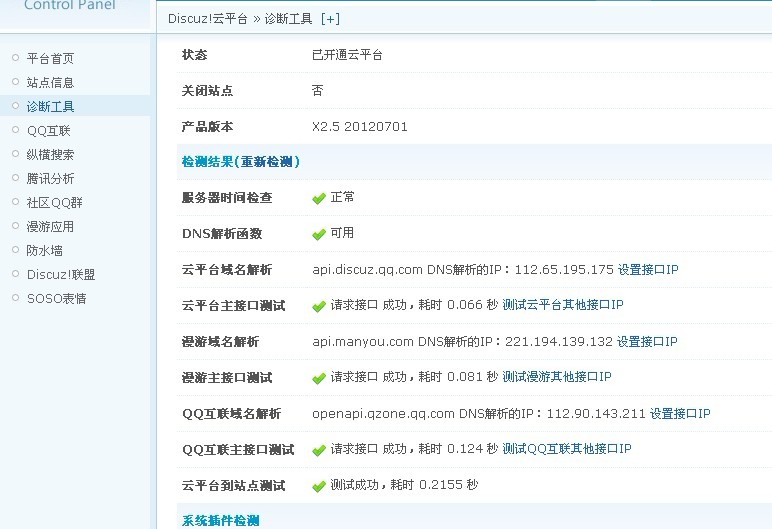Viewport: 772px width, 529px height.
Task: Click 测试QQ互联其他接口IP link
Action: click(567, 449)
